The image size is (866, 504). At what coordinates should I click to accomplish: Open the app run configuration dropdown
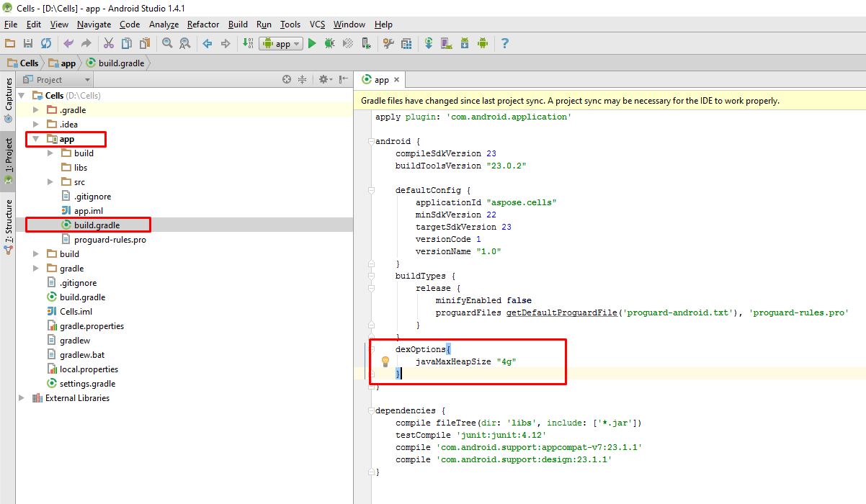[282, 43]
